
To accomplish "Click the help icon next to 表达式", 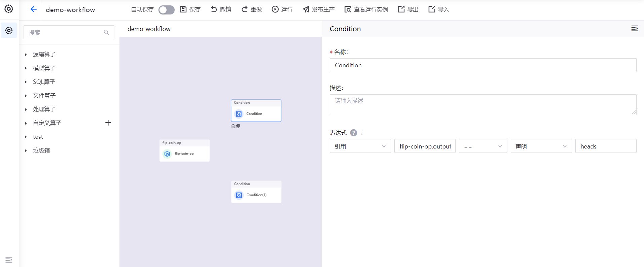I will point(354,133).
